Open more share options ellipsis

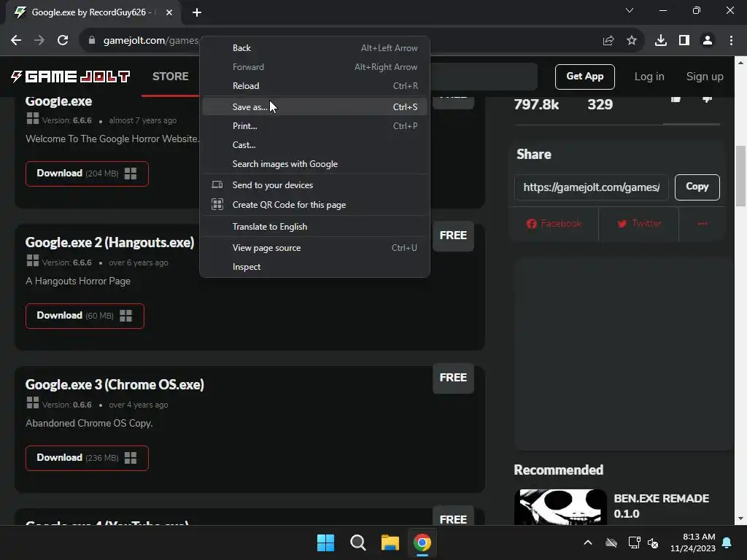703,224
